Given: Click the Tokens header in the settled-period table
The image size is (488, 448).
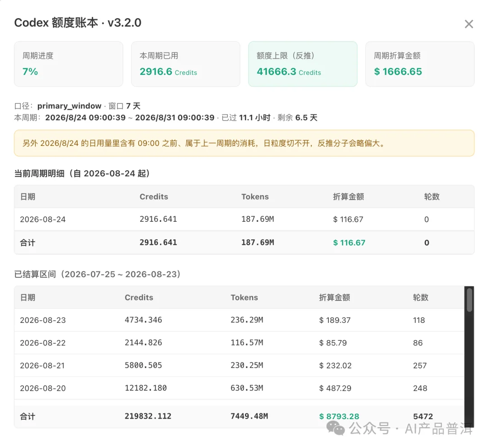Looking at the screenshot, I should (x=244, y=298).
